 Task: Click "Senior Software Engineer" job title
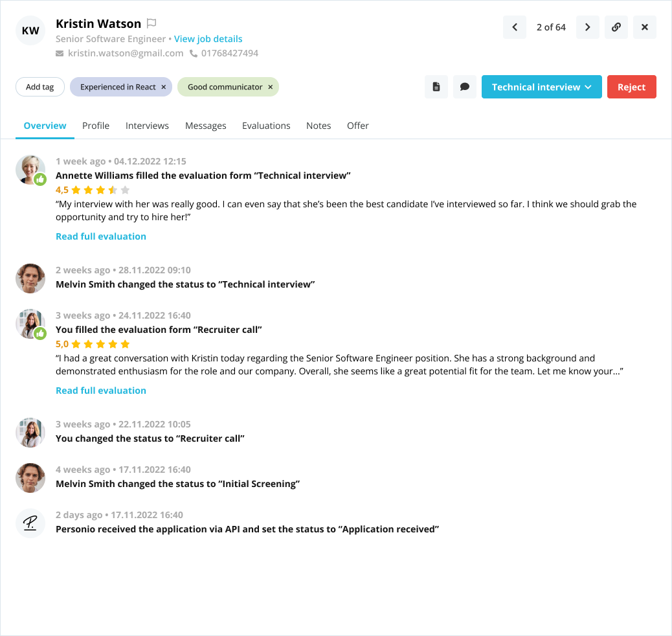111,39
